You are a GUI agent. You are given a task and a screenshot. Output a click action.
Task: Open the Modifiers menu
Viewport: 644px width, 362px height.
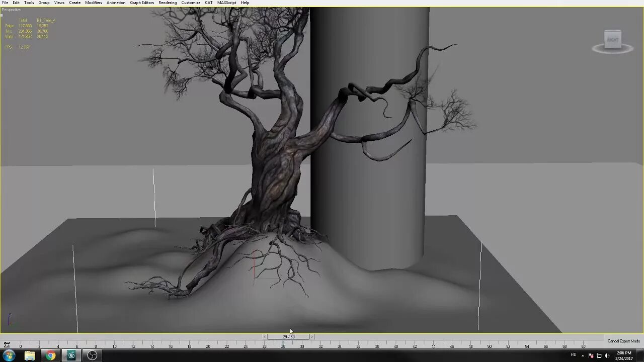point(94,3)
